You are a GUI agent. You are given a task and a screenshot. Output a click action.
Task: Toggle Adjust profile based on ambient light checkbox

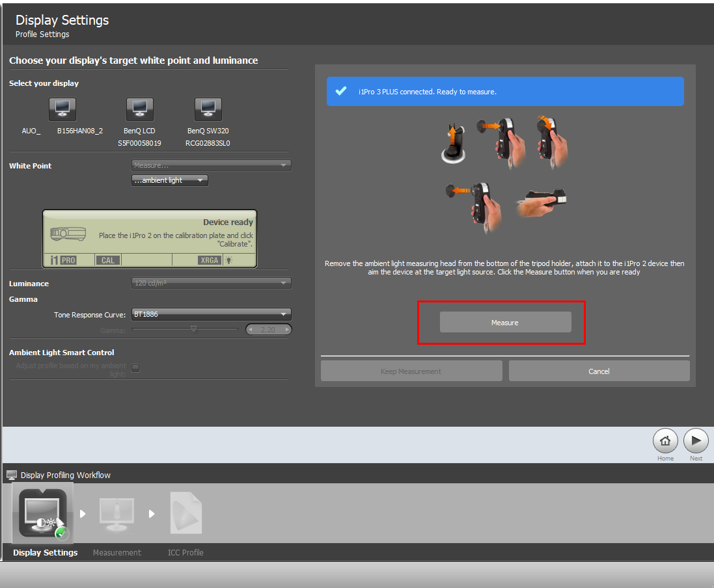coord(135,368)
